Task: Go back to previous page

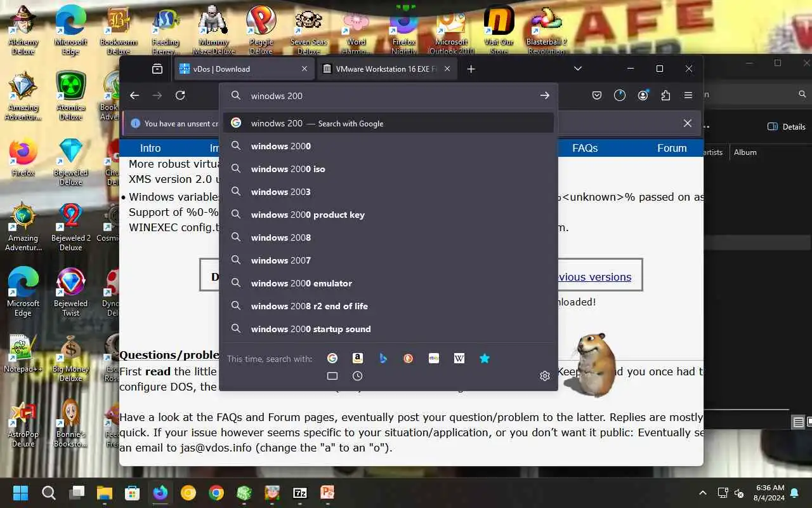Action: click(x=134, y=95)
